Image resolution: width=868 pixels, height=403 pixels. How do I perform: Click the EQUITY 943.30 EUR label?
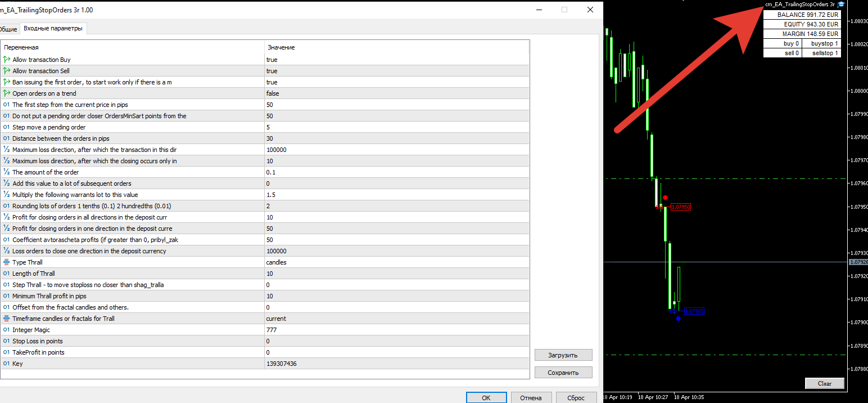pyautogui.click(x=802, y=24)
